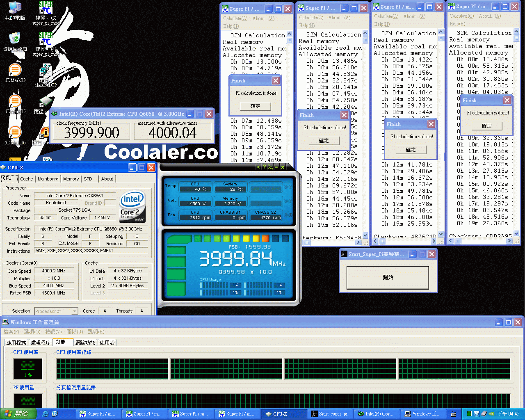Click 確定 in fourth Super PI Finish dialog
The height and width of the screenshot is (420, 525).
coord(486,126)
